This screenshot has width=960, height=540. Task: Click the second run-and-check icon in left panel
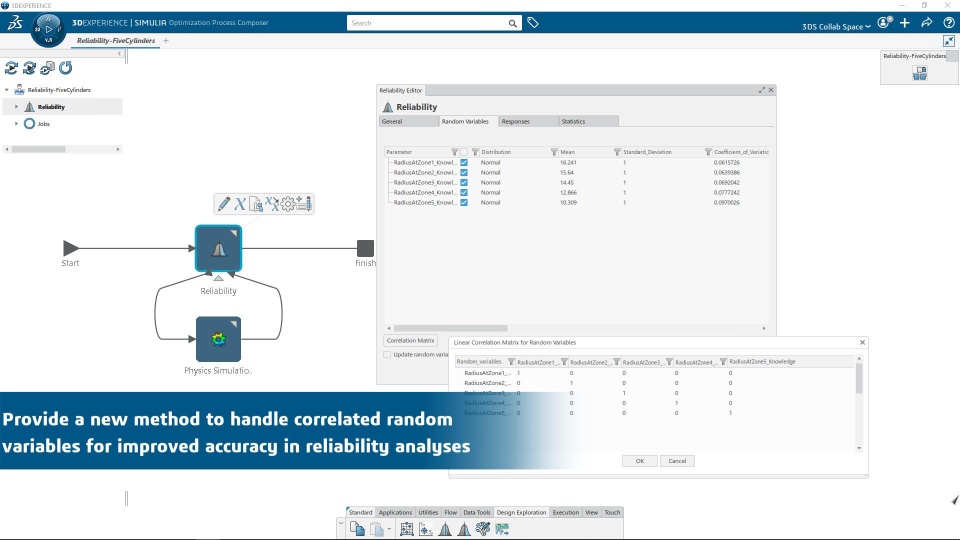pyautogui.click(x=29, y=68)
